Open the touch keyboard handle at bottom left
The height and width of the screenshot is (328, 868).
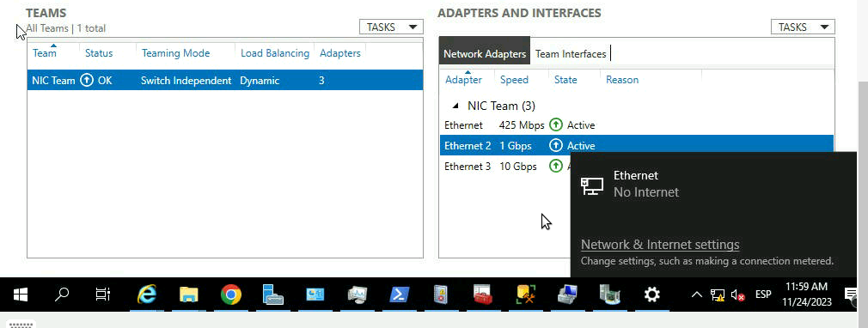21,324
